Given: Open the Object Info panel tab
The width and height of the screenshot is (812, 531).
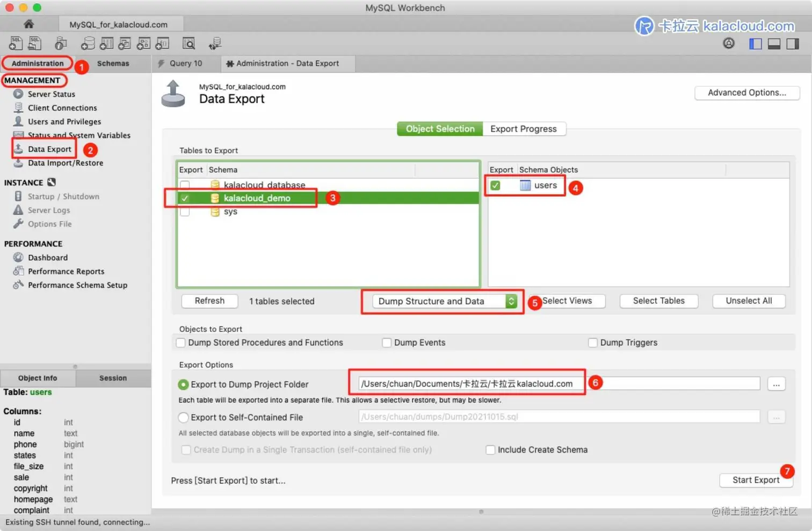Looking at the screenshot, I should [x=38, y=378].
